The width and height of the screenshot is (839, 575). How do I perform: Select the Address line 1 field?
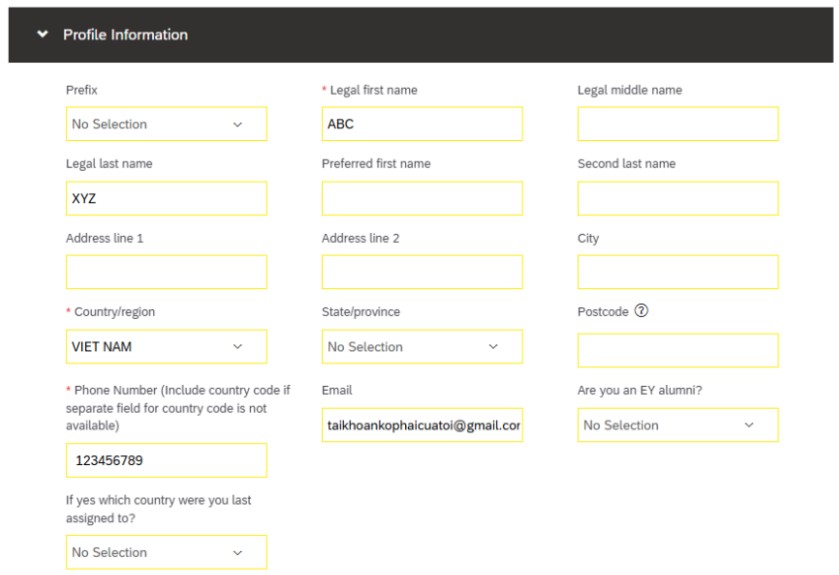[x=166, y=272]
